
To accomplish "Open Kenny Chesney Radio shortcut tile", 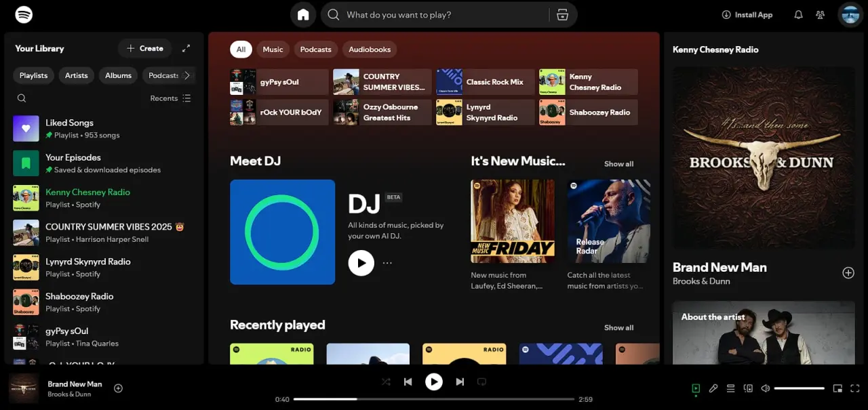I will tap(589, 82).
